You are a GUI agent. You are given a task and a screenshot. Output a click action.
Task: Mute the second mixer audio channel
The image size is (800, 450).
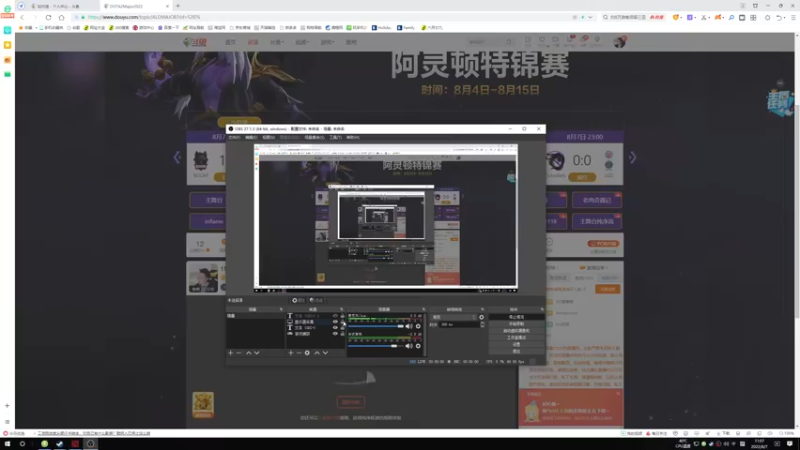point(409,346)
